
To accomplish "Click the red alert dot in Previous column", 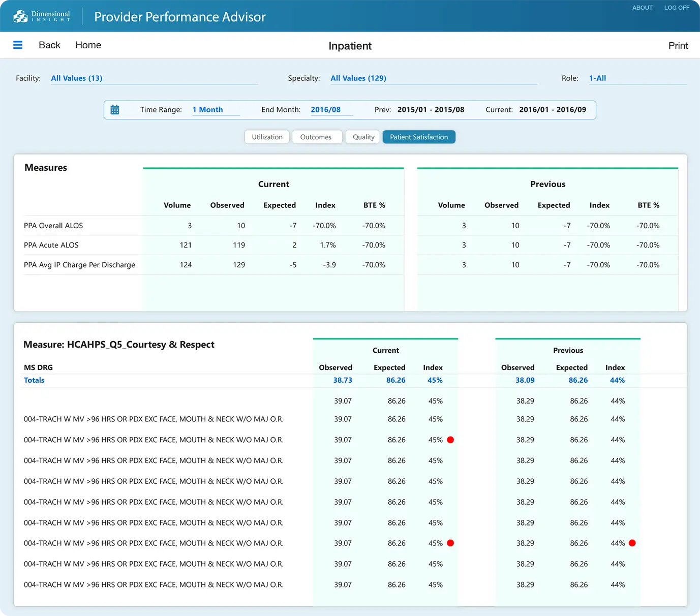I will coord(632,543).
